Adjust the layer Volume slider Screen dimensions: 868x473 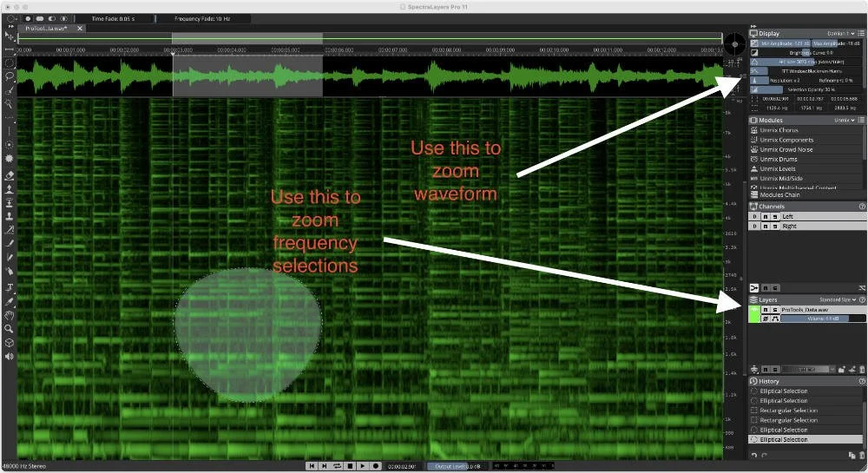tap(823, 319)
